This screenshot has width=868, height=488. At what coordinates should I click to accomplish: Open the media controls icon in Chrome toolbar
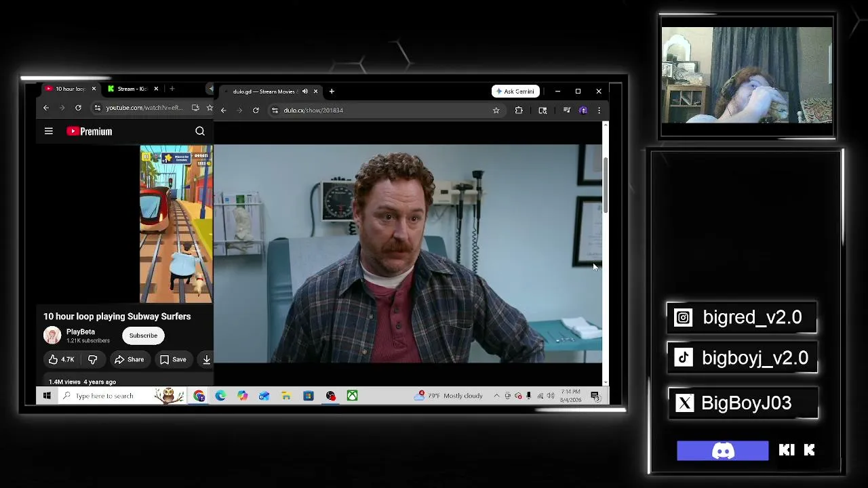566,110
